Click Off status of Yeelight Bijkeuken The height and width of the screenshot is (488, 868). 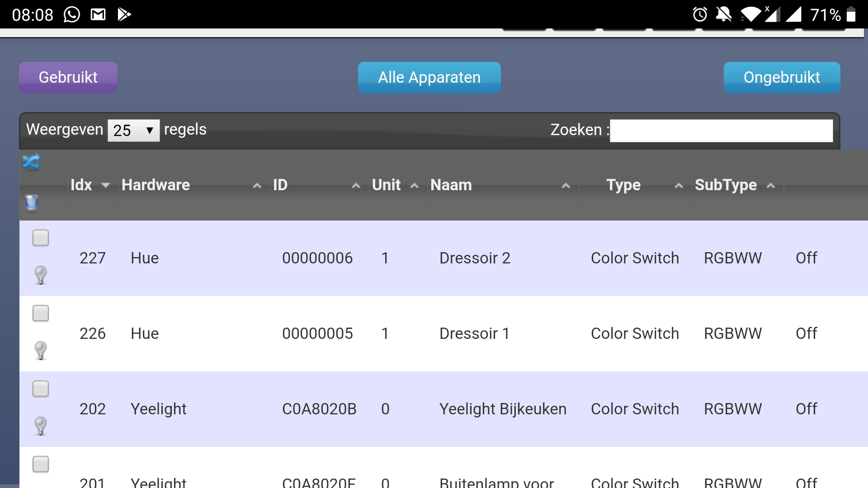pyautogui.click(x=807, y=409)
